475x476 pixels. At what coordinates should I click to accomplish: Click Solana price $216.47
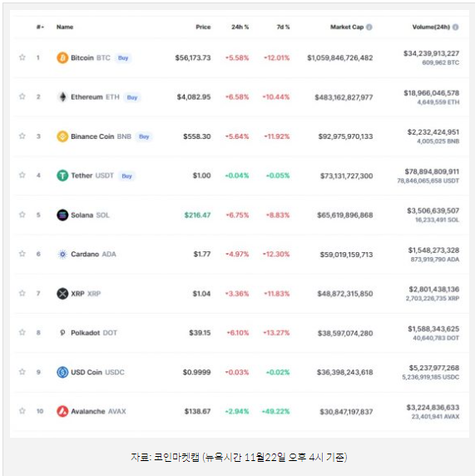(x=197, y=215)
